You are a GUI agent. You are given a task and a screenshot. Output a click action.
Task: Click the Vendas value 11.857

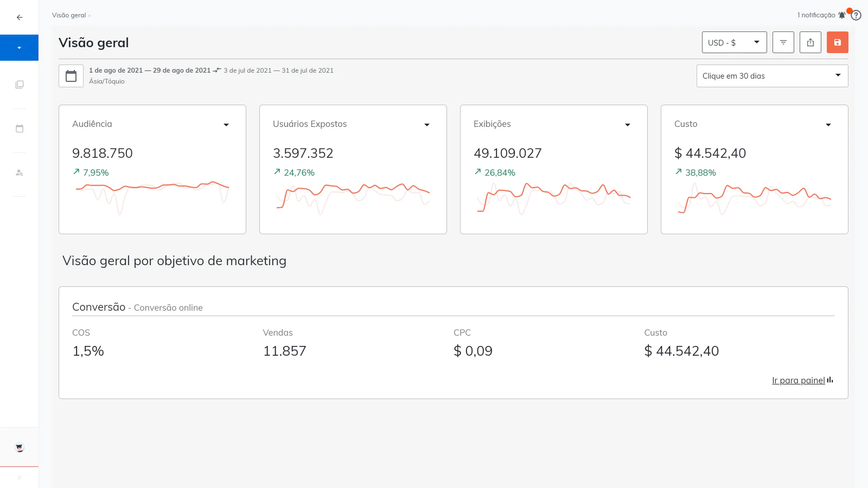click(285, 351)
